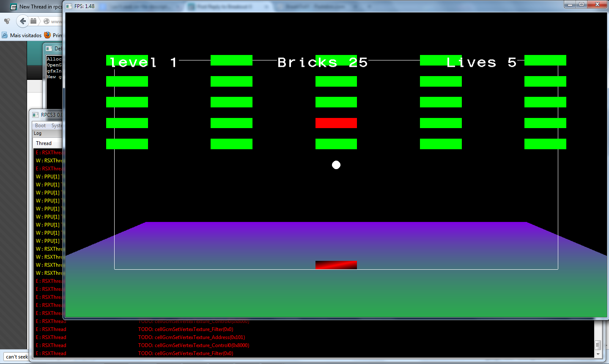Minimize the FPS game window
Screen dimensions: 609x364
tap(570, 4)
